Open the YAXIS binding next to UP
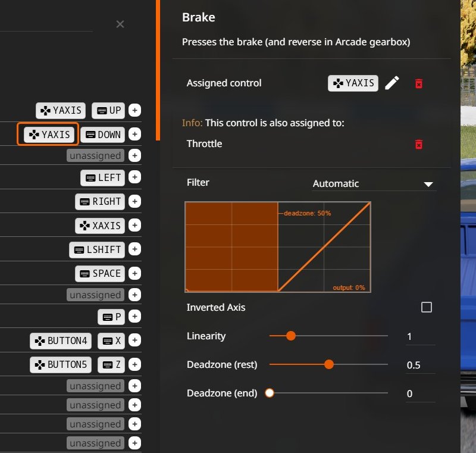Screen dimensions: 476x453 click(61, 110)
